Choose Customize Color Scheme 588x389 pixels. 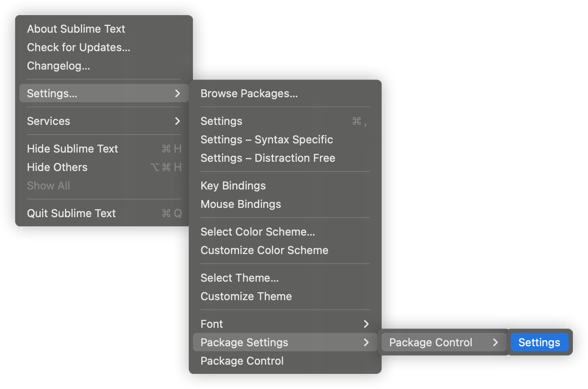[x=285, y=250]
